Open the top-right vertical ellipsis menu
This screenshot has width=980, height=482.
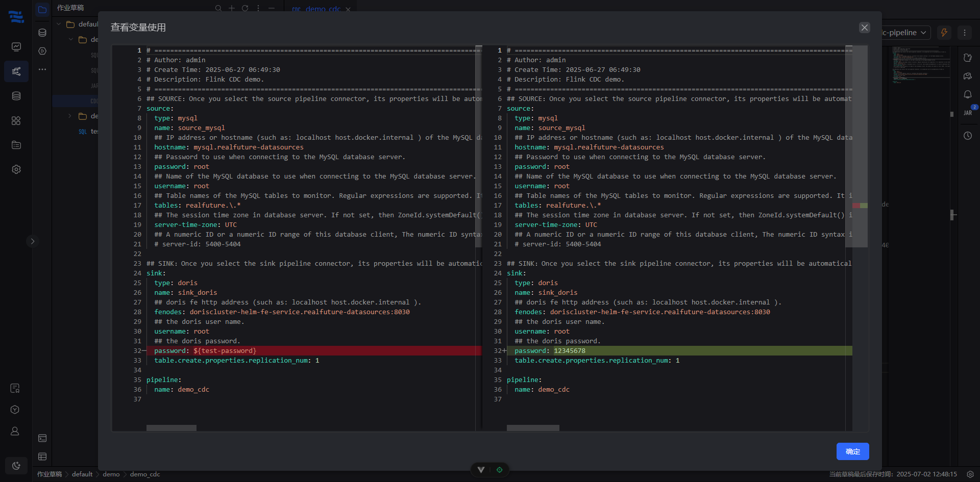pos(965,33)
